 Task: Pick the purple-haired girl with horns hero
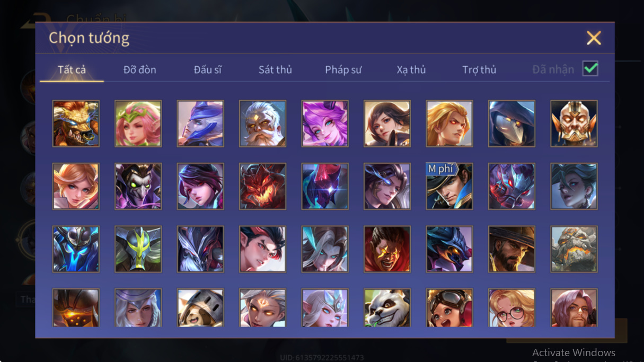(325, 123)
